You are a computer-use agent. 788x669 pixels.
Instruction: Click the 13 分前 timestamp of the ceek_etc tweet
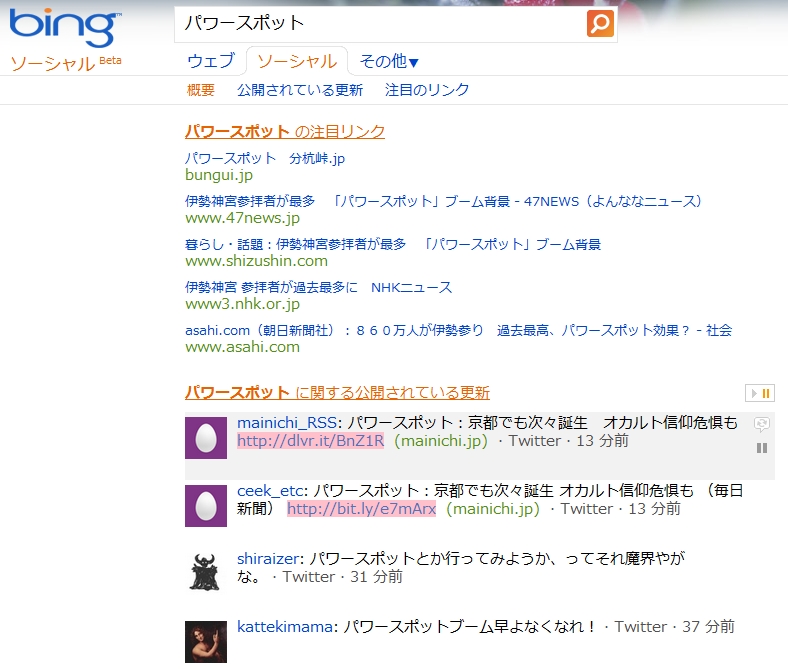pyautogui.click(x=654, y=509)
